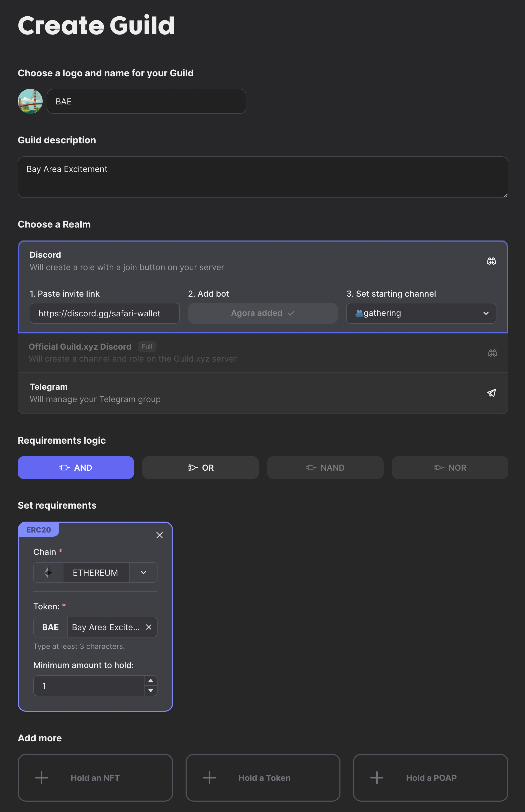This screenshot has height=812, width=525.
Task: Add a Hold a POAP requirement
Action: point(431,778)
